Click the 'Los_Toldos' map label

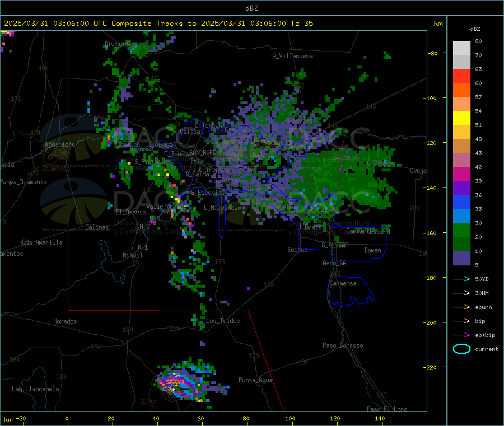(x=223, y=321)
